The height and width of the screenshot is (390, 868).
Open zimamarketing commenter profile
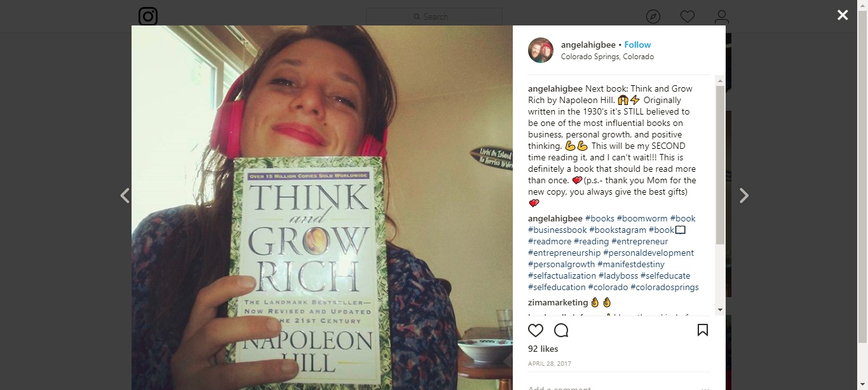[558, 302]
